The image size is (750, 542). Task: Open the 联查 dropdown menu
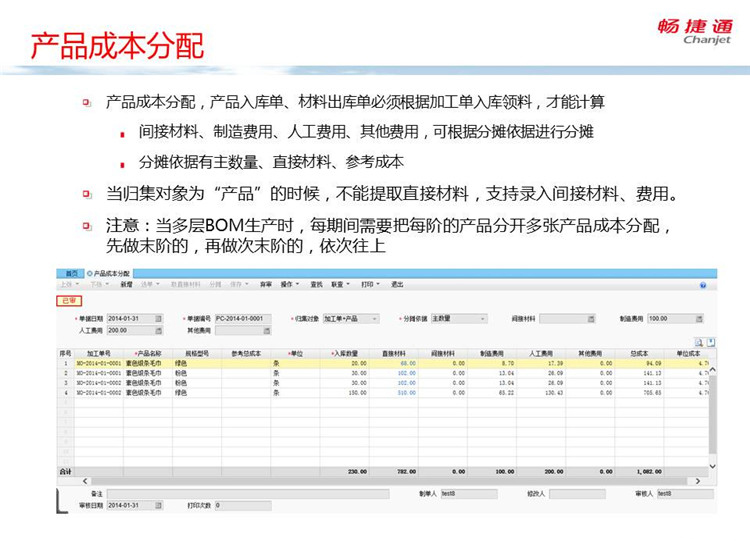pos(340,284)
